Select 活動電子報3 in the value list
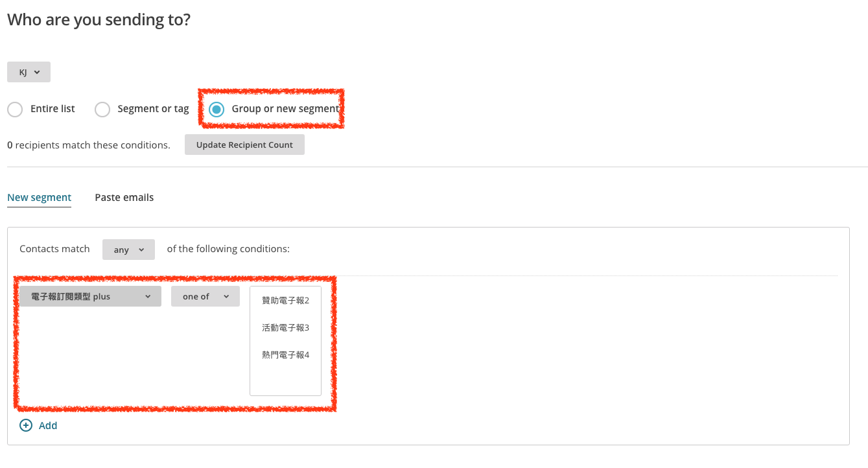The image size is (868, 468). click(x=285, y=328)
